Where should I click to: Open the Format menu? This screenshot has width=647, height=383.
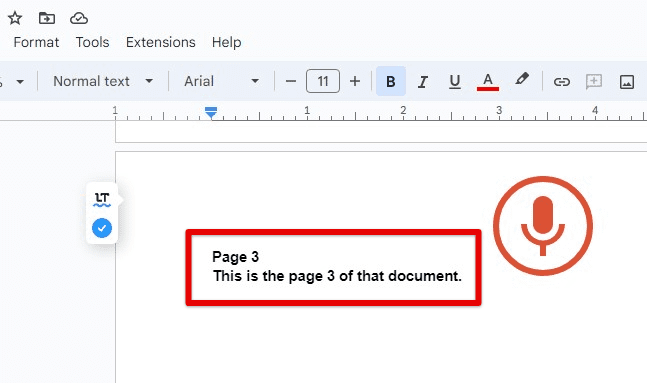[36, 42]
